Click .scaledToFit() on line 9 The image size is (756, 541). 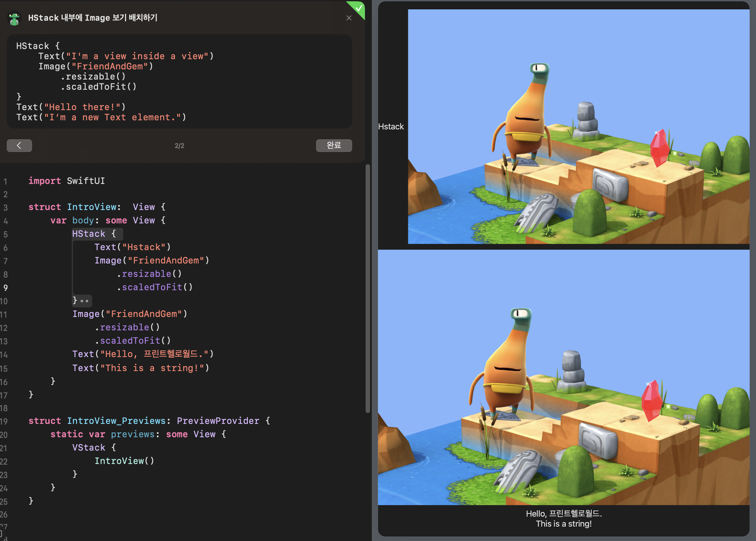pos(155,287)
